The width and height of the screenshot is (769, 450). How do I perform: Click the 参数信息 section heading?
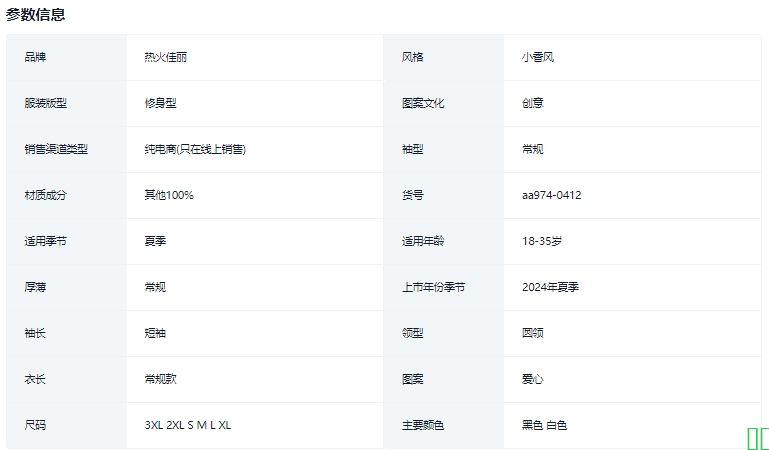click(37, 14)
